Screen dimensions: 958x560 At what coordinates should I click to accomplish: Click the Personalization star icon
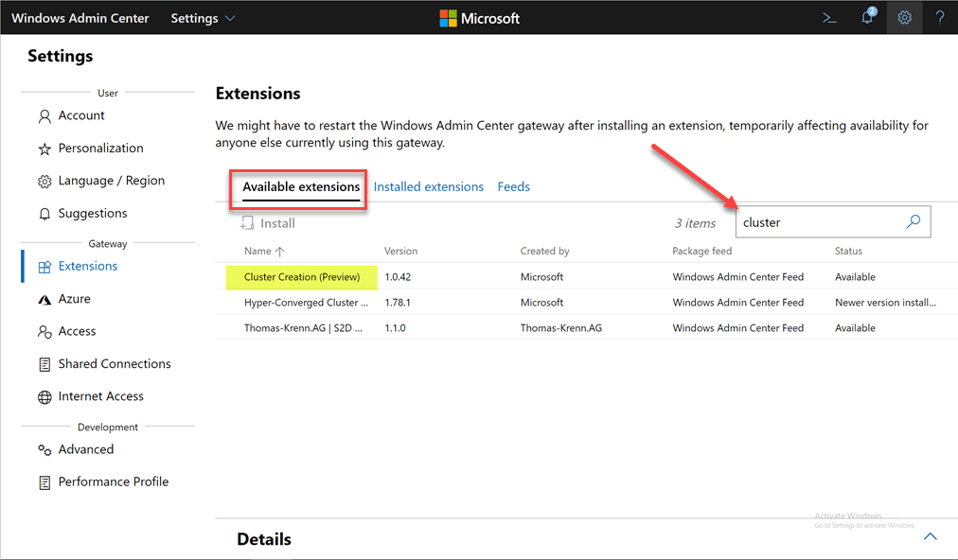click(44, 149)
